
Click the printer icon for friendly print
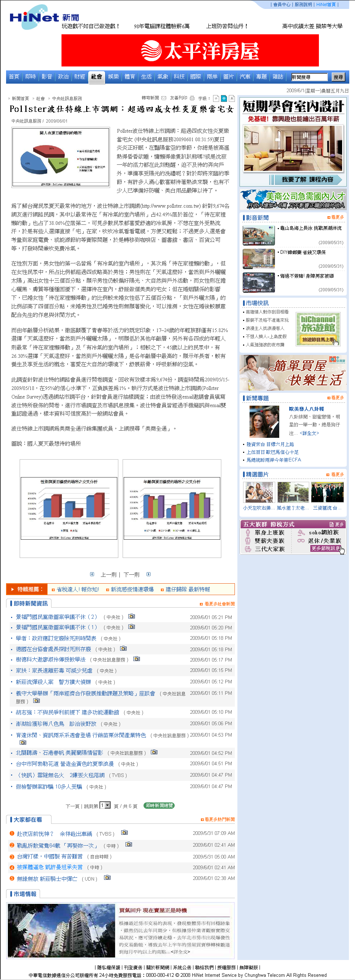[192, 98]
